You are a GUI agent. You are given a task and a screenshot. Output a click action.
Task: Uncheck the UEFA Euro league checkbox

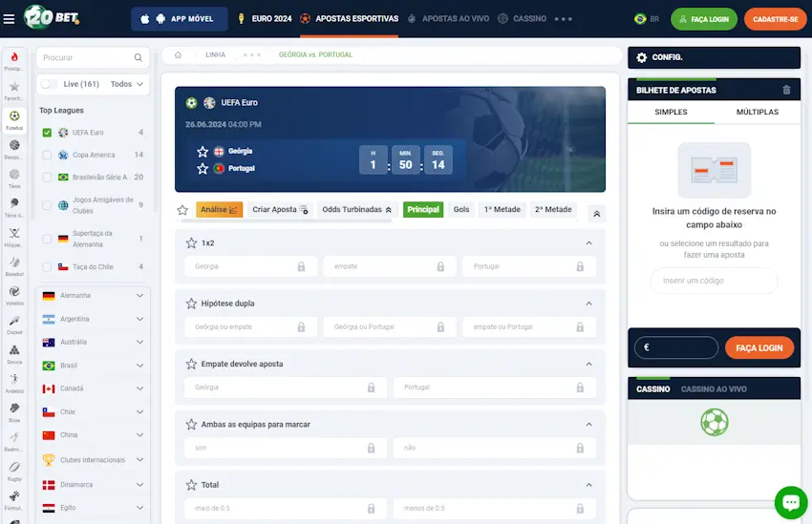[x=47, y=133]
